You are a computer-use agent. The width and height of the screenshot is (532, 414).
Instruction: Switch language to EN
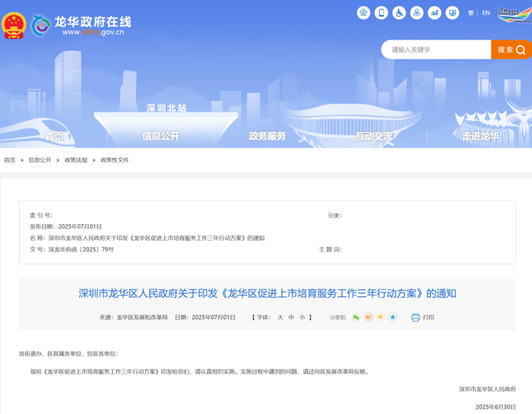click(486, 13)
